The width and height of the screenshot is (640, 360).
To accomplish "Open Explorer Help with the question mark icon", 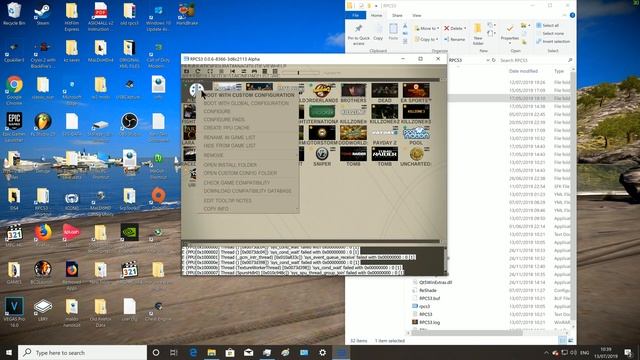I will [572, 16].
